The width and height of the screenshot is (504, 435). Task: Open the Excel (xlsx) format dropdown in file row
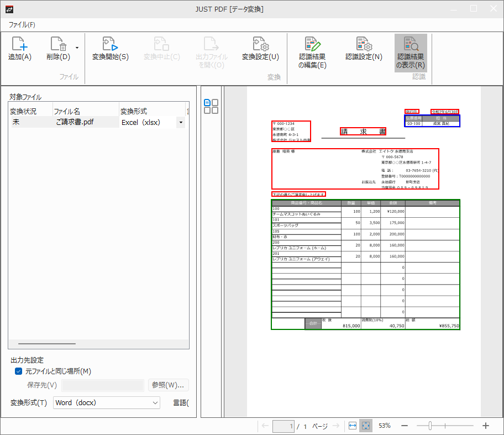pos(181,123)
